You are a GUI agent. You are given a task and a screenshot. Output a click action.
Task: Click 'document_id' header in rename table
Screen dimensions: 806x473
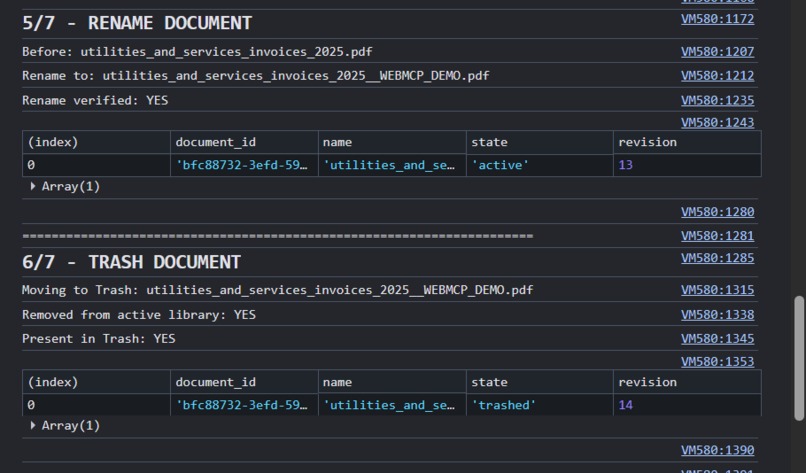(244, 142)
